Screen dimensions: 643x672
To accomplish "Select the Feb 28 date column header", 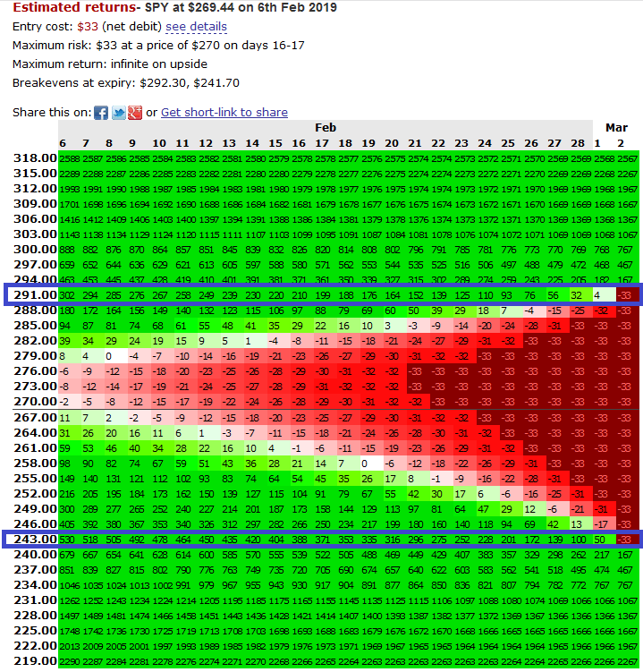I will [578, 143].
